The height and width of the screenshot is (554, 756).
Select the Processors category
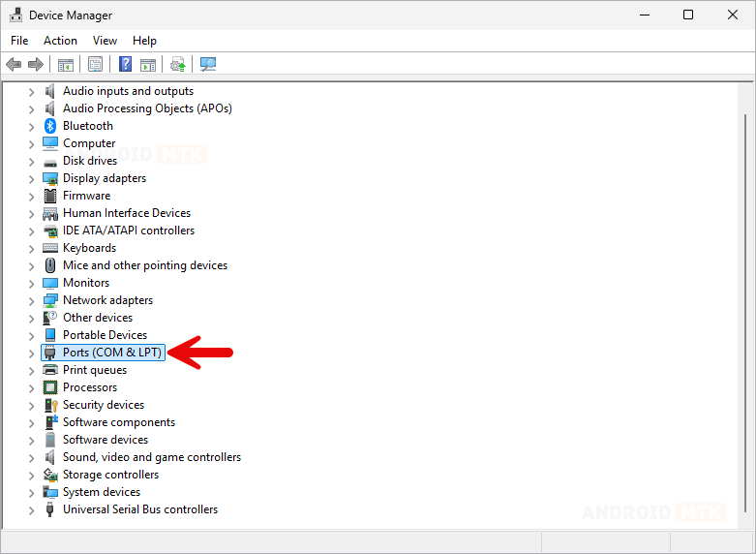coord(90,387)
